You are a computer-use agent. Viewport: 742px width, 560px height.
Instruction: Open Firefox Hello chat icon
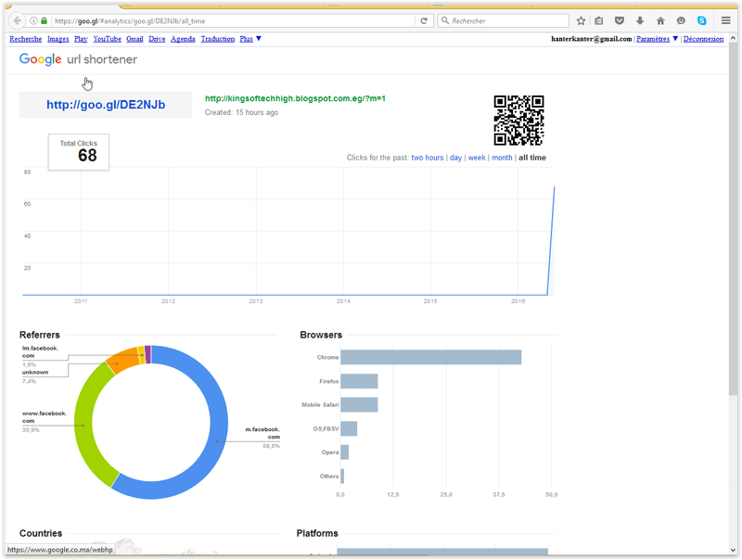[680, 20]
